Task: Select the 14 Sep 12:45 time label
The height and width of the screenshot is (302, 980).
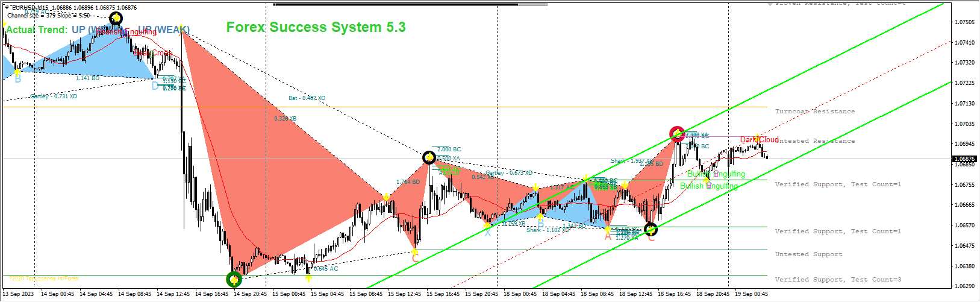Action: pyautogui.click(x=173, y=294)
